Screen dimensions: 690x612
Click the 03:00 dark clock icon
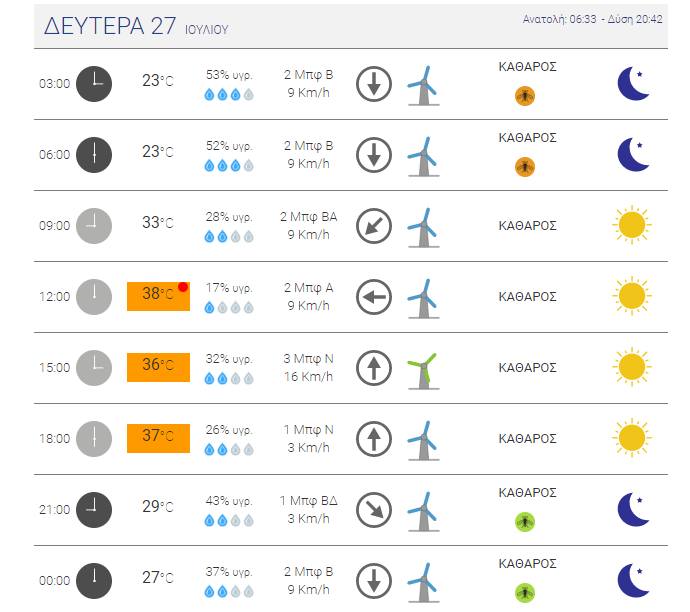(94, 84)
